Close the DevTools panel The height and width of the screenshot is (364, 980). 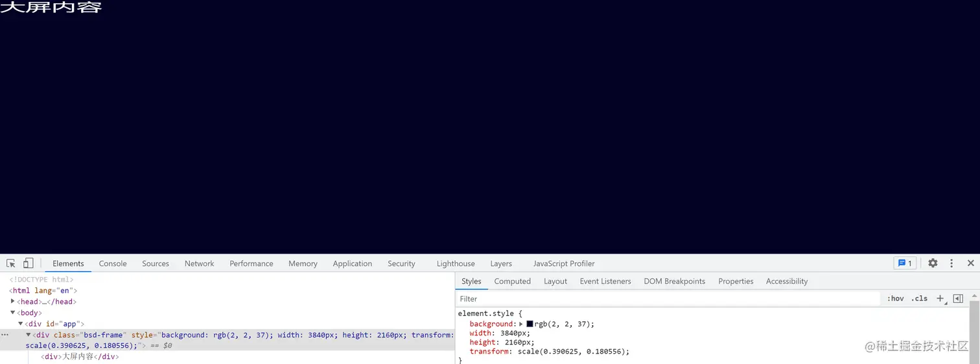tap(970, 263)
